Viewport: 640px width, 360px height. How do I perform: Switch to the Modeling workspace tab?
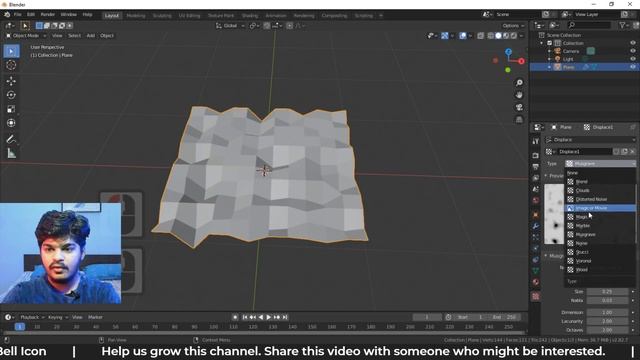[x=136, y=16]
